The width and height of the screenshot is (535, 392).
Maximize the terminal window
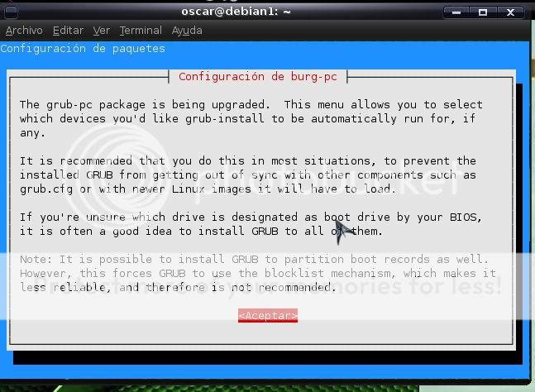coord(482,12)
